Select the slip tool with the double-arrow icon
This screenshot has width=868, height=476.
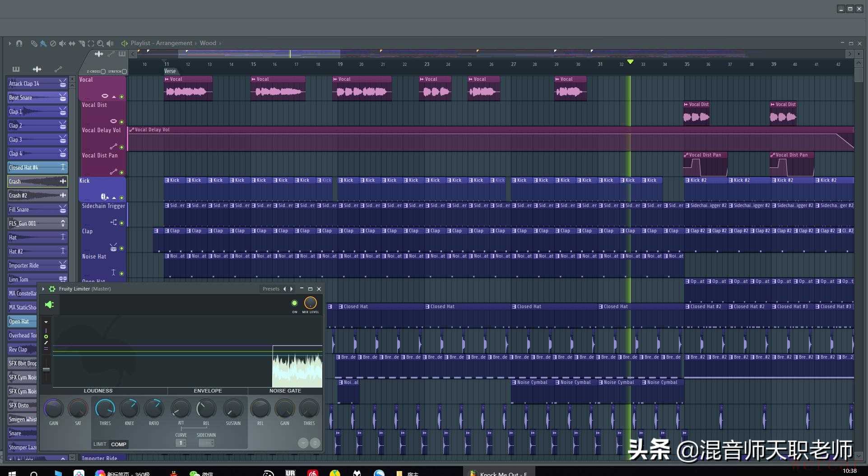tap(72, 43)
